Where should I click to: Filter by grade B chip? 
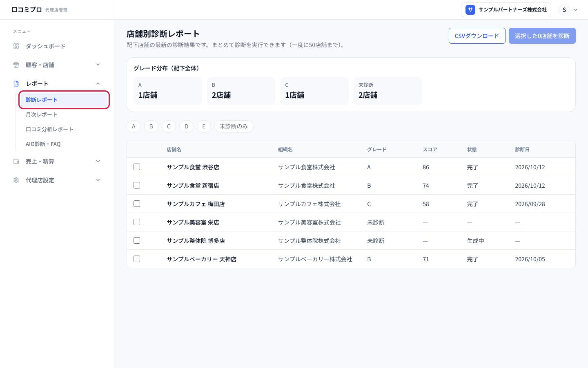[151, 126]
